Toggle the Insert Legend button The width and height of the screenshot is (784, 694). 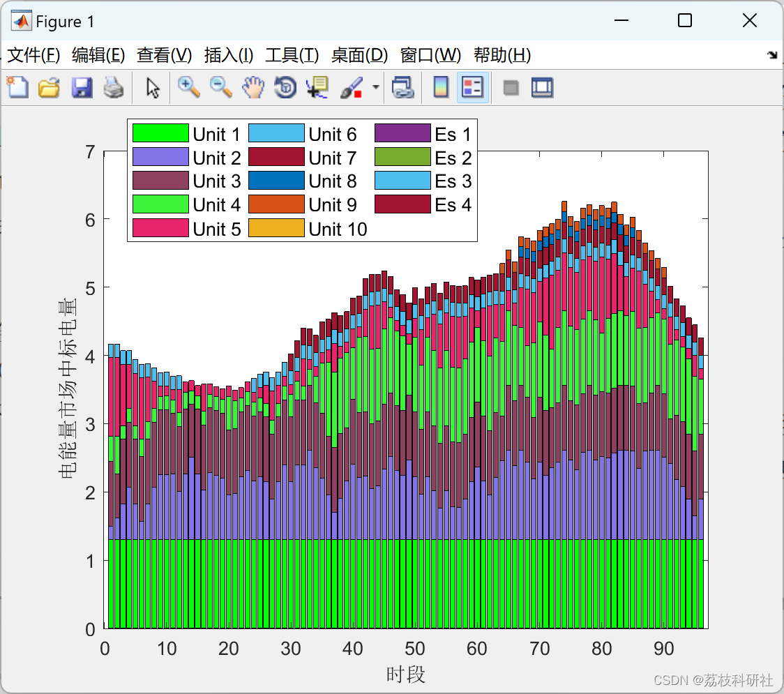(472, 87)
